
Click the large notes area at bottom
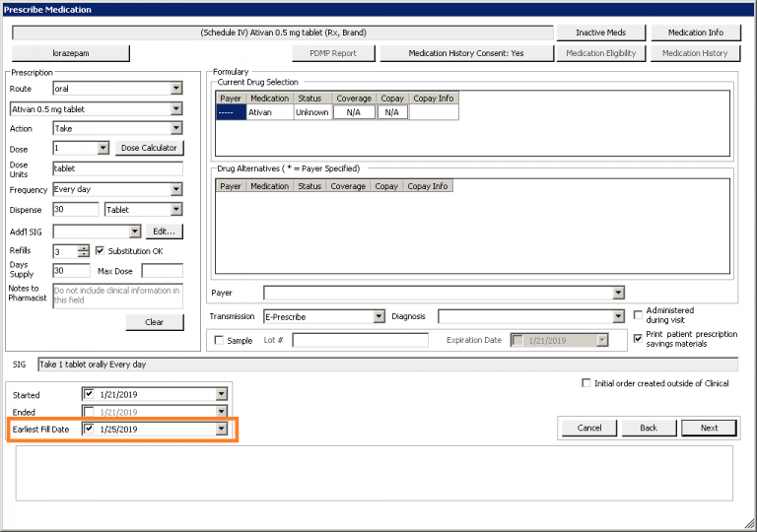(x=375, y=473)
